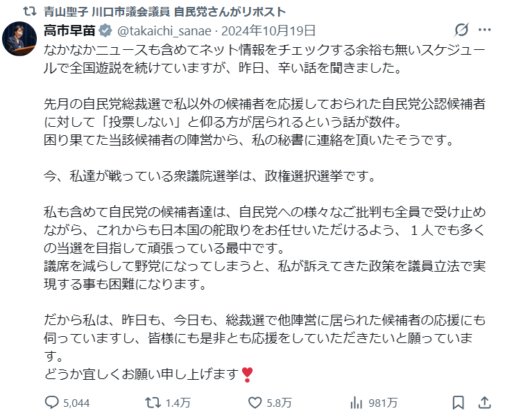Reply to the post via speech bubble icon

click(53, 402)
